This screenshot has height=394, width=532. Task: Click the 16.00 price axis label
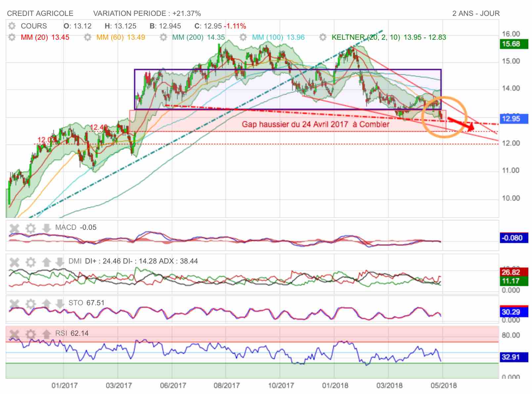coord(511,34)
